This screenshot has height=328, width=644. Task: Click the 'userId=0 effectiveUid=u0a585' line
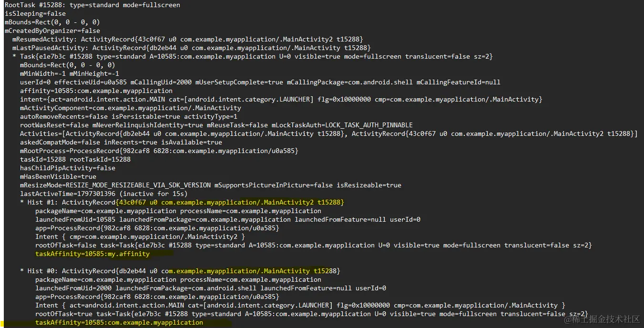click(x=260, y=82)
